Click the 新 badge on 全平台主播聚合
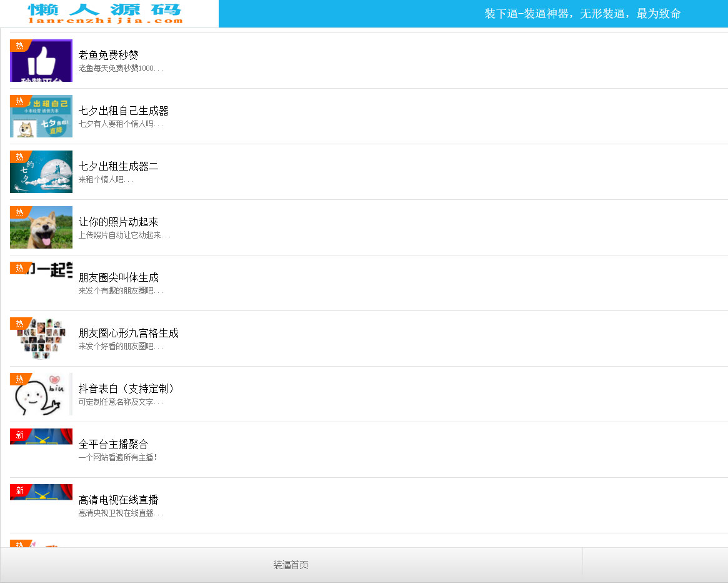The width and height of the screenshot is (728, 584). pyautogui.click(x=18, y=435)
